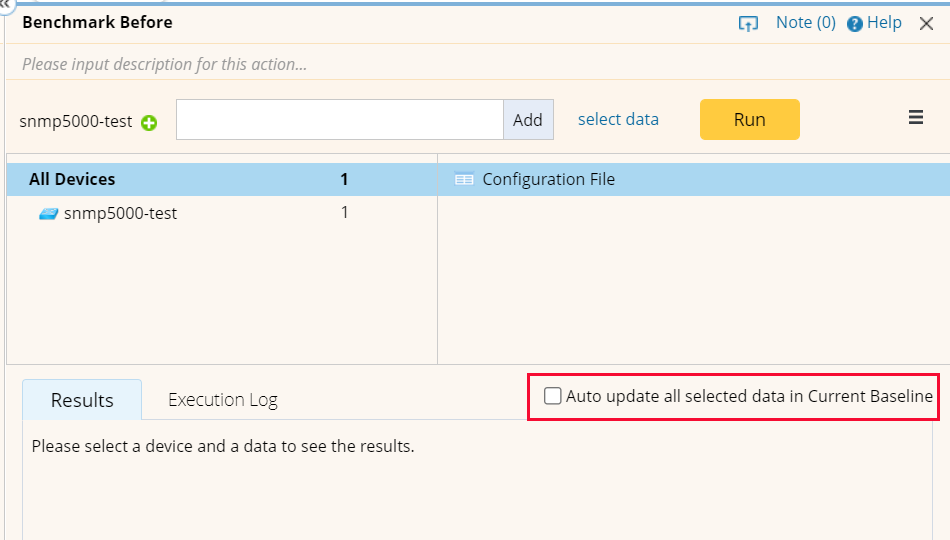The height and width of the screenshot is (540, 950).
Task: Collapse the panel with the double-chevron
Action: [x=5, y=4]
